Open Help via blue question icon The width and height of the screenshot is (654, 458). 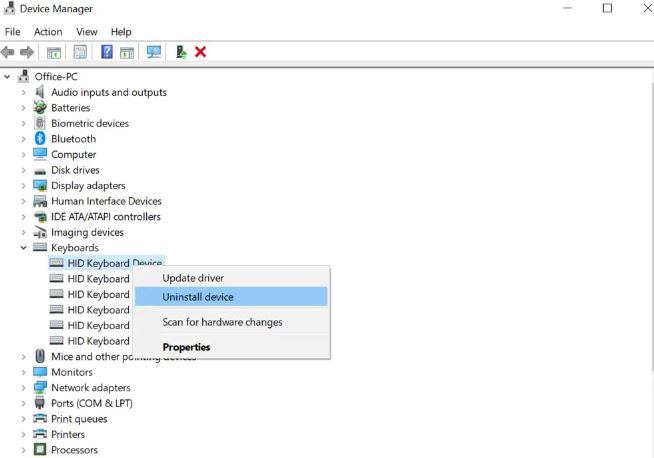point(107,52)
